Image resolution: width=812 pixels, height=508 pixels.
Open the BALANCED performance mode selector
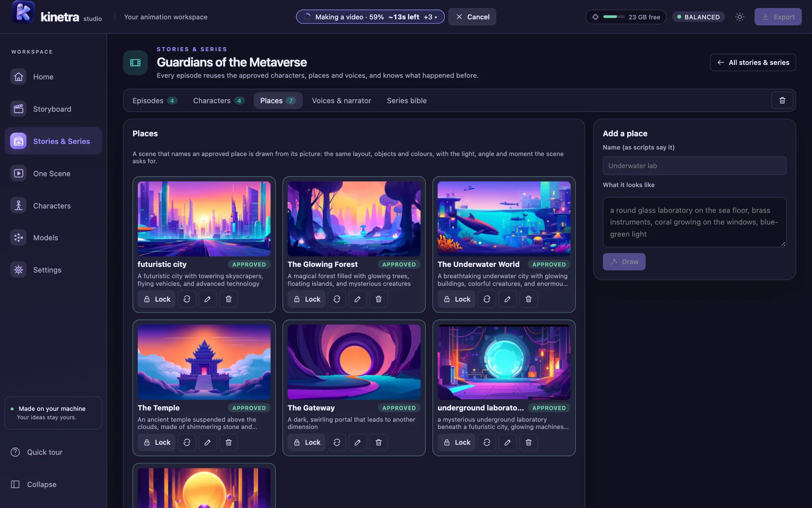click(x=698, y=17)
